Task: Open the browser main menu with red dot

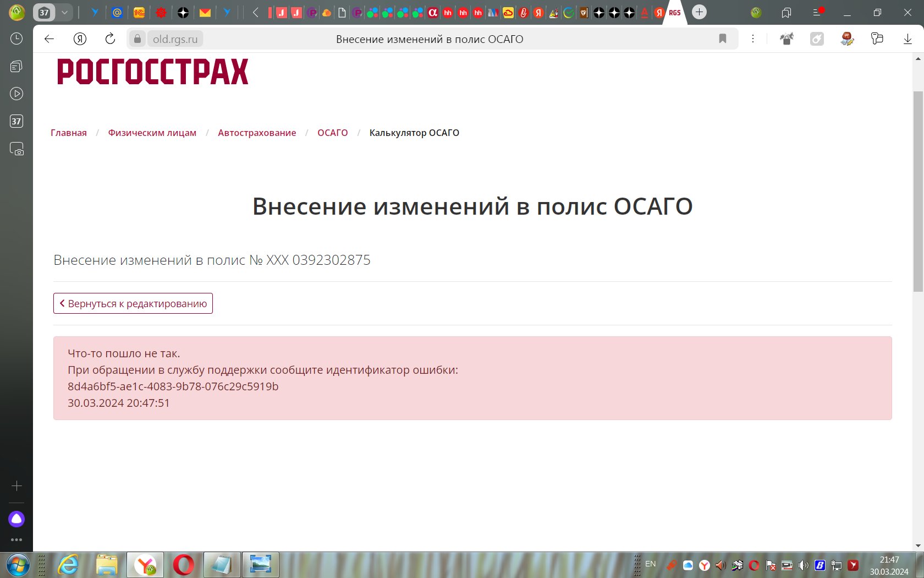Action: [818, 12]
